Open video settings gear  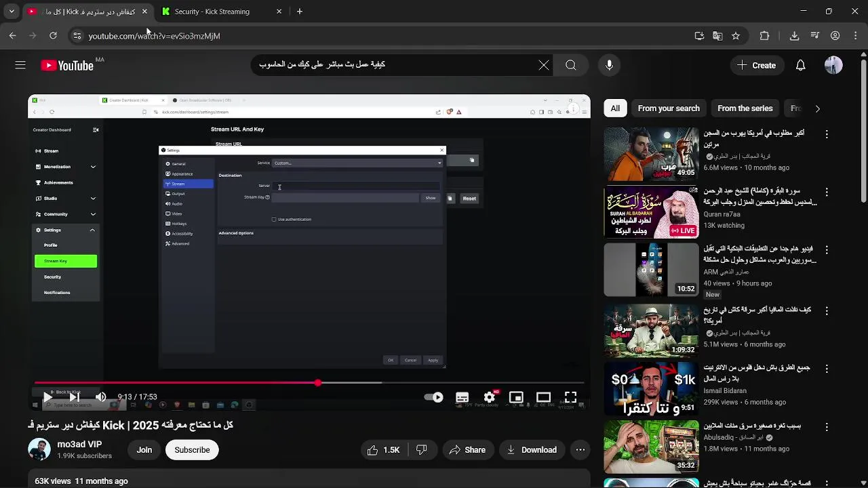click(x=490, y=397)
